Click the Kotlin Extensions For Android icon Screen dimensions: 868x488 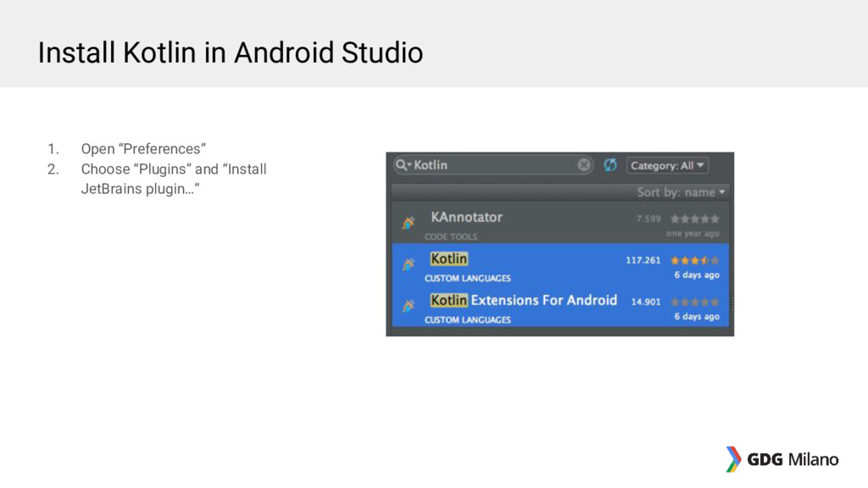(409, 305)
